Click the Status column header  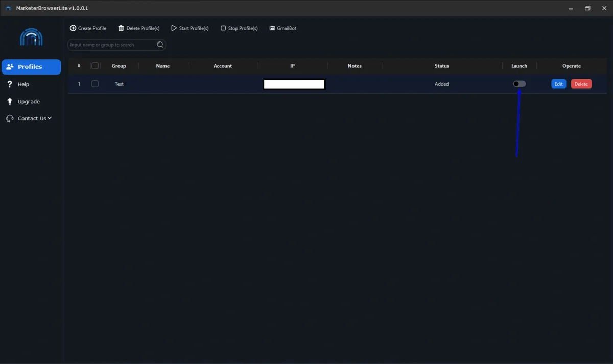click(x=442, y=66)
